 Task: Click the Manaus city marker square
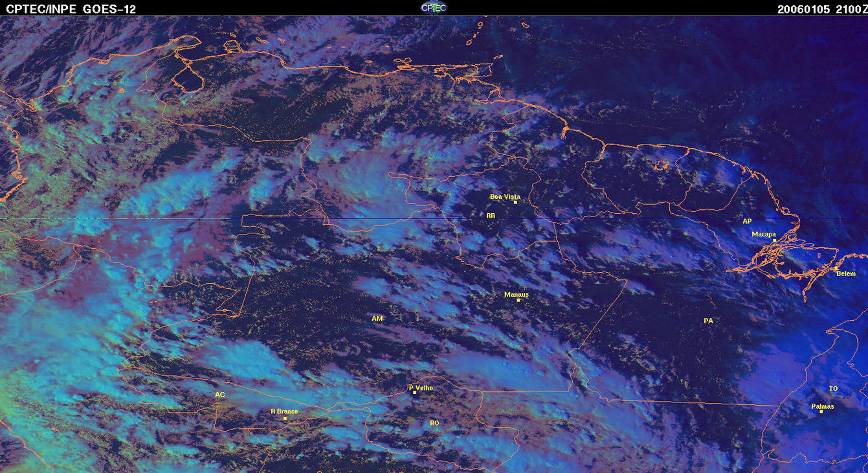point(518,300)
